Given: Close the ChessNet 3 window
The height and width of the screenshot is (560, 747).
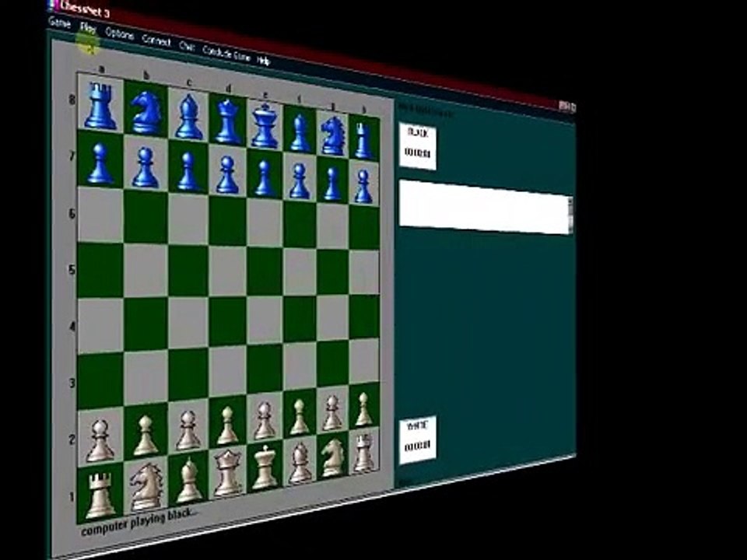Looking at the screenshot, I should coord(573,107).
